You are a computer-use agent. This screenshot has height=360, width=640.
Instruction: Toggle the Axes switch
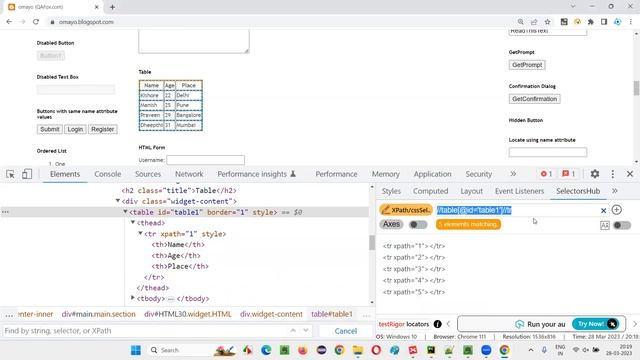click(418, 224)
